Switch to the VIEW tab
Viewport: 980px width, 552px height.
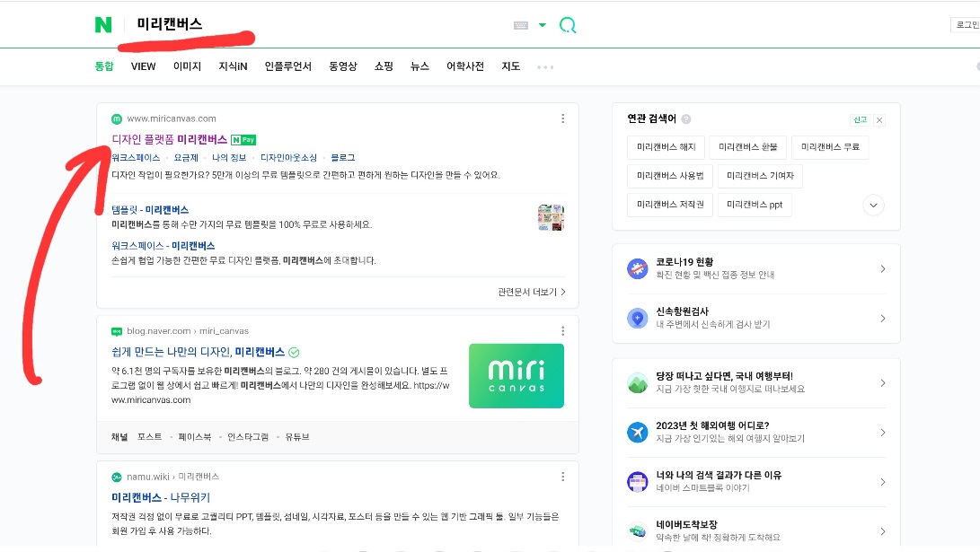click(x=143, y=66)
